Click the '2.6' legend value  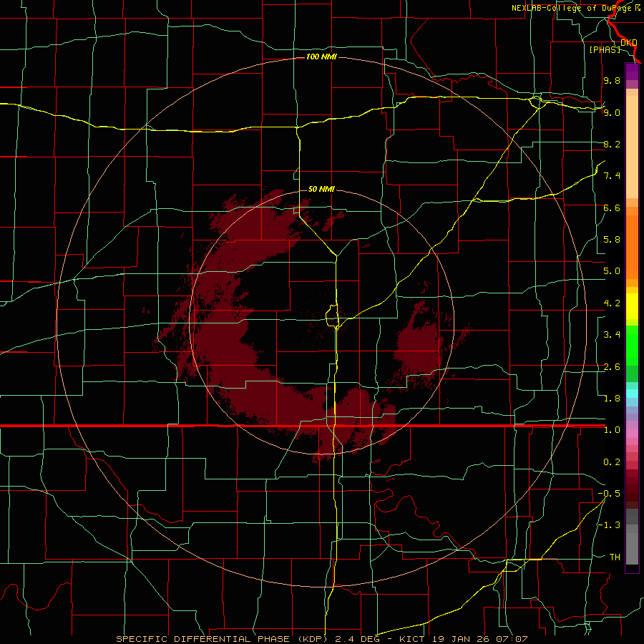pyautogui.click(x=612, y=367)
